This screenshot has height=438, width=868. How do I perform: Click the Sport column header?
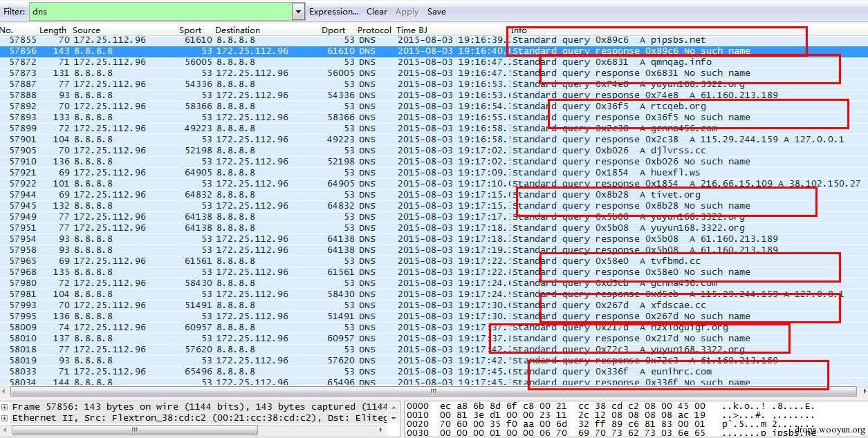click(190, 30)
